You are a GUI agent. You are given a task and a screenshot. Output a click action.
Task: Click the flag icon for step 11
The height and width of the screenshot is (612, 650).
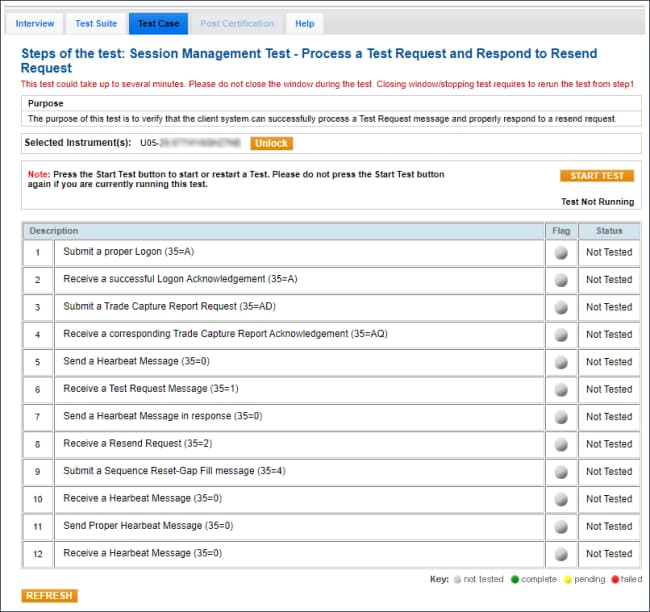pyautogui.click(x=561, y=527)
